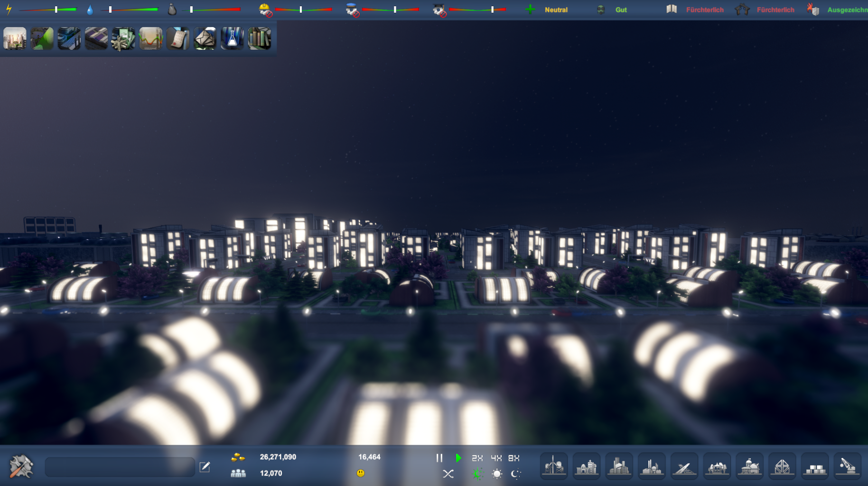
Task: Click the blue cap worker icon
Action: (x=352, y=9)
